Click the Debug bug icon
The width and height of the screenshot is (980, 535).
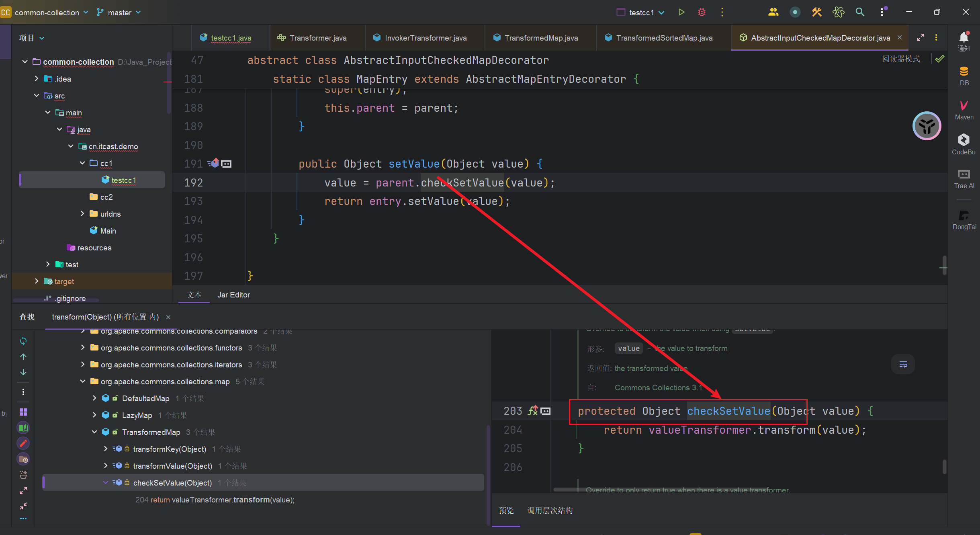702,12
